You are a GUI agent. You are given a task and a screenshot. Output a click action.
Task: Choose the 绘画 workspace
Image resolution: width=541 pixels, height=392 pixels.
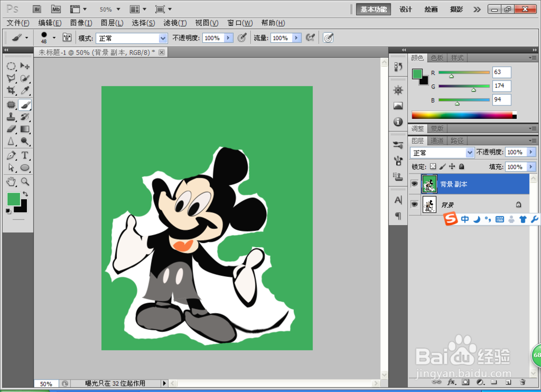[x=431, y=9]
